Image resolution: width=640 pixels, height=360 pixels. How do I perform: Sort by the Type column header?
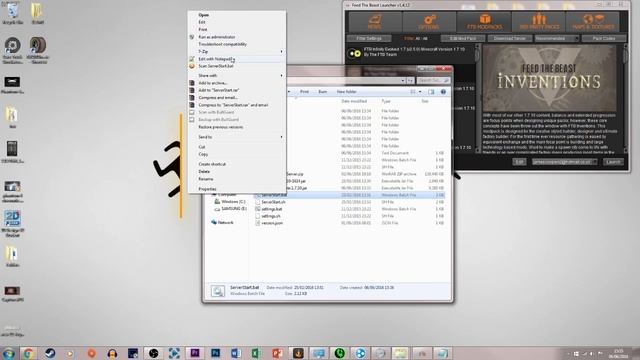tap(386, 101)
